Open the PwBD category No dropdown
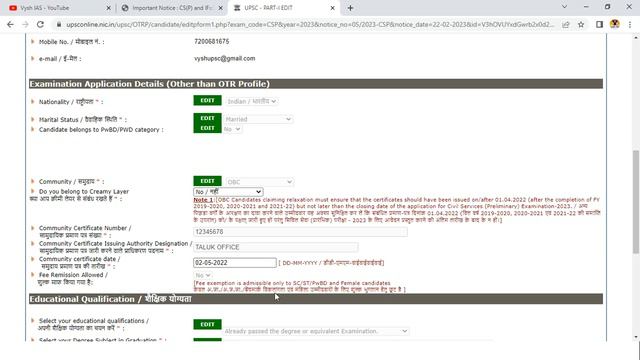640x360 pixels. click(x=232, y=129)
